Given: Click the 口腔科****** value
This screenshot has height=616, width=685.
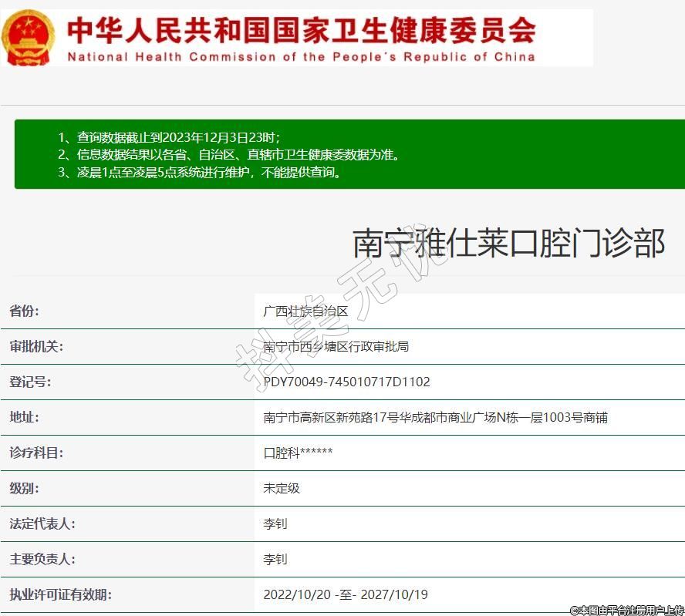Looking at the screenshot, I should (x=298, y=453).
